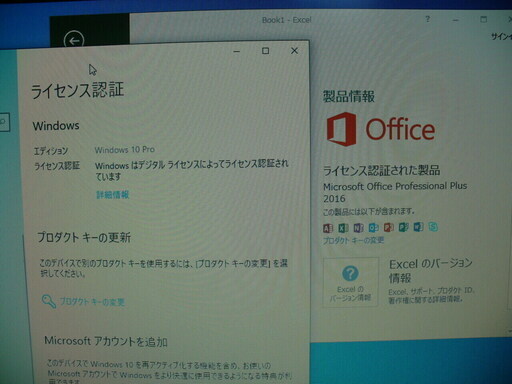Click the Outlook icon in included products
This screenshot has height=384, width=512.
[x=374, y=228]
